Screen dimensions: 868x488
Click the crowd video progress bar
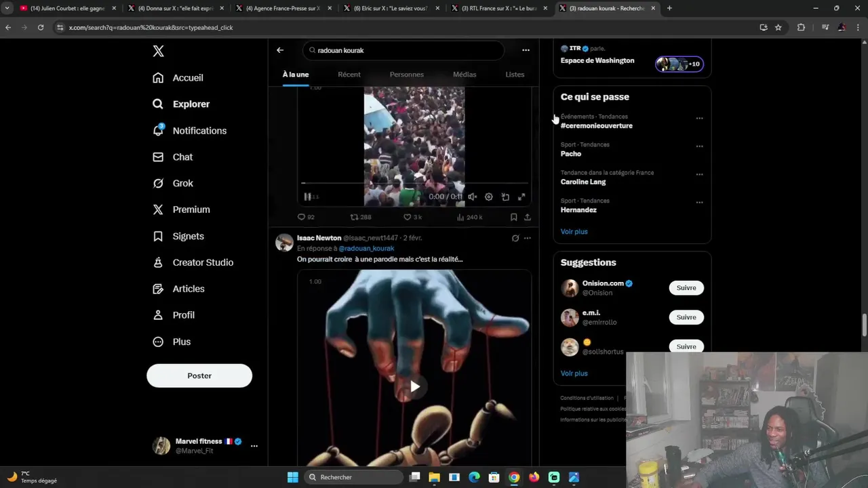pos(414,184)
